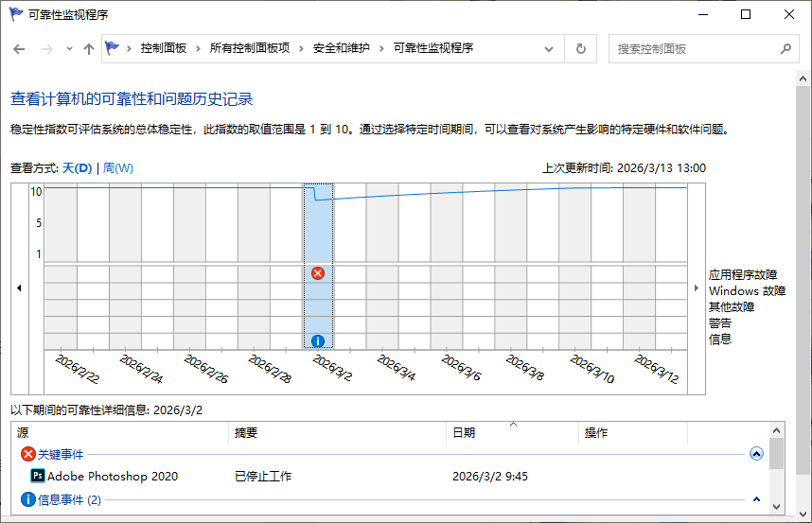Image resolution: width=812 pixels, height=523 pixels.
Task: Select the 2026/3/4 column in chart
Action: click(382, 270)
